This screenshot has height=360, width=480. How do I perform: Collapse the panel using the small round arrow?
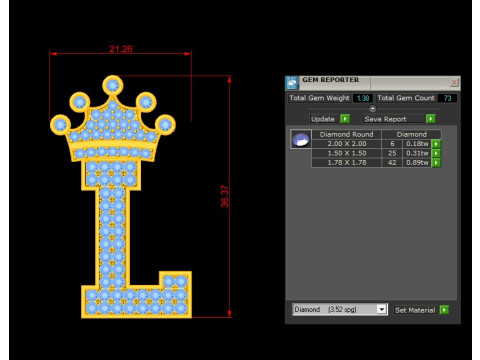pos(373,109)
